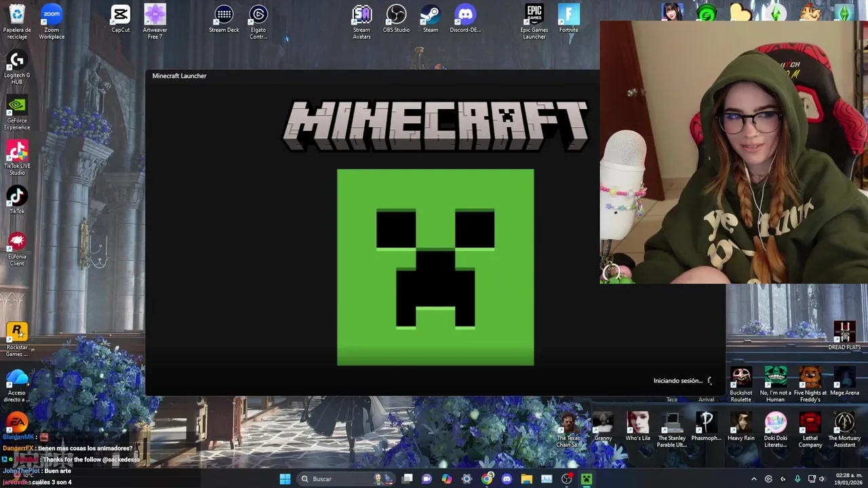Open the Discord desktop shortcut

(465, 19)
